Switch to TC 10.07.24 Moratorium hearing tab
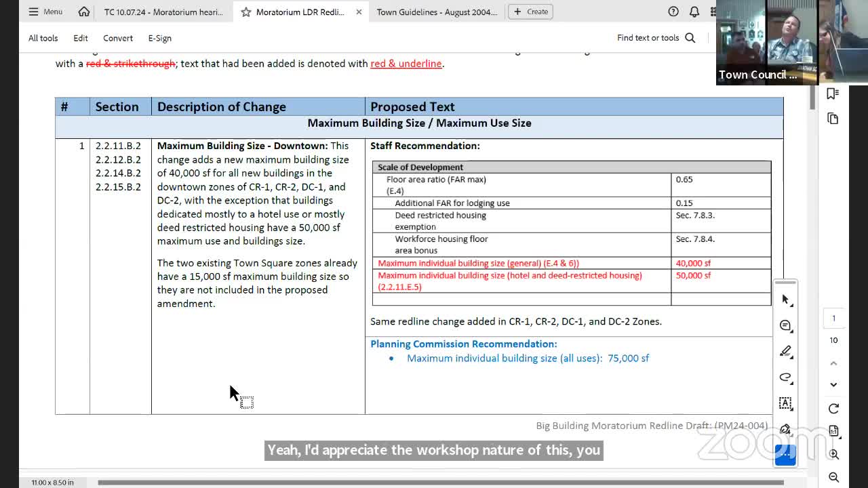Screen dimensions: 868x488 click(163, 12)
